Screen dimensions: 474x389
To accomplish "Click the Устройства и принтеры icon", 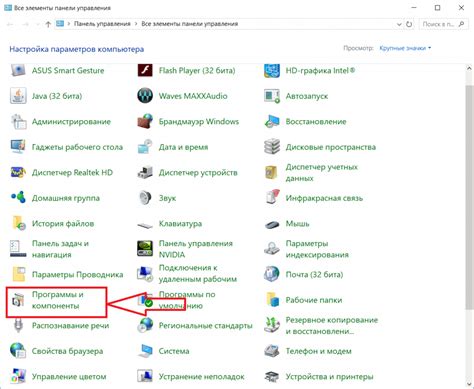I will pos(272,377).
